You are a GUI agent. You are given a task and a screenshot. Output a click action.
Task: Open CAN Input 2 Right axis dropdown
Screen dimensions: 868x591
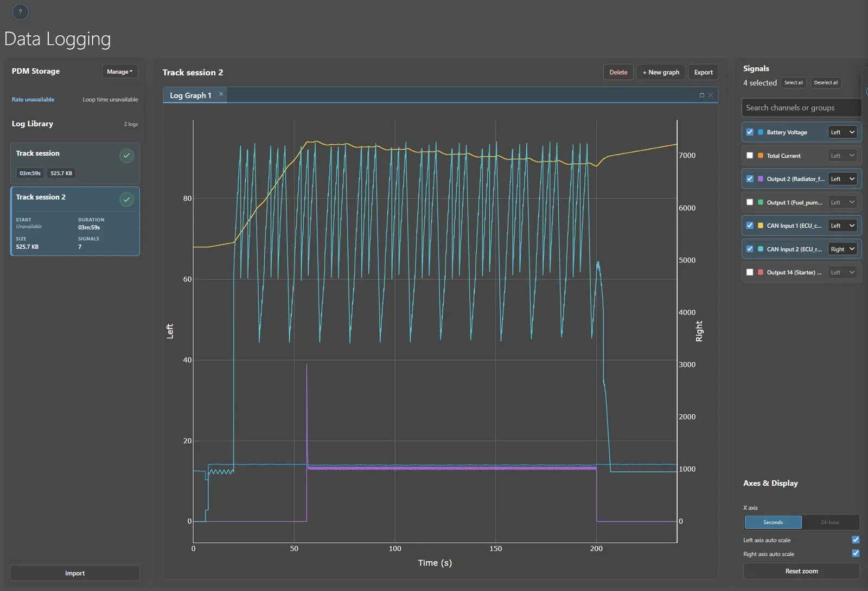[843, 249]
